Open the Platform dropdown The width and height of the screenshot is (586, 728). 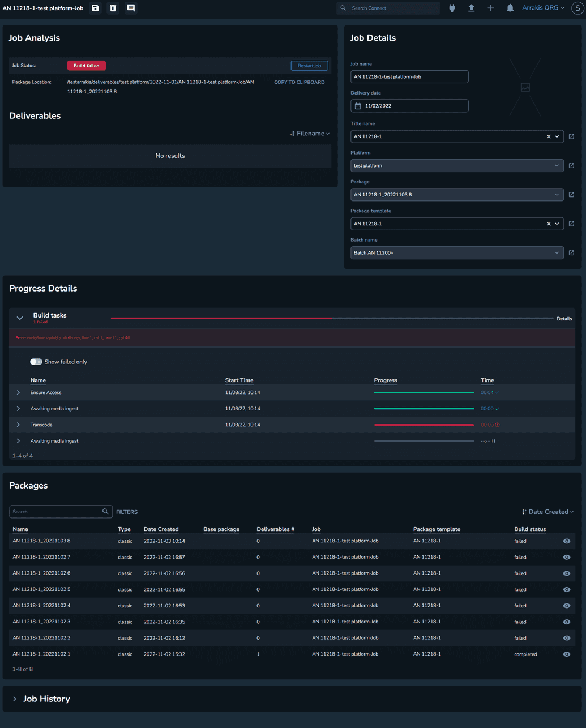[457, 166]
